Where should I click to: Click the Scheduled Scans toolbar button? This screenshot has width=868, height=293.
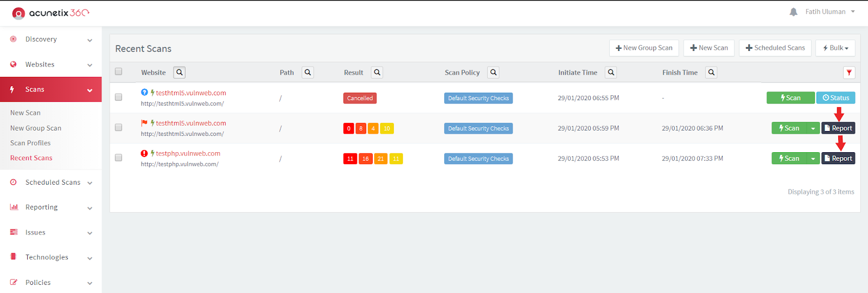click(775, 48)
